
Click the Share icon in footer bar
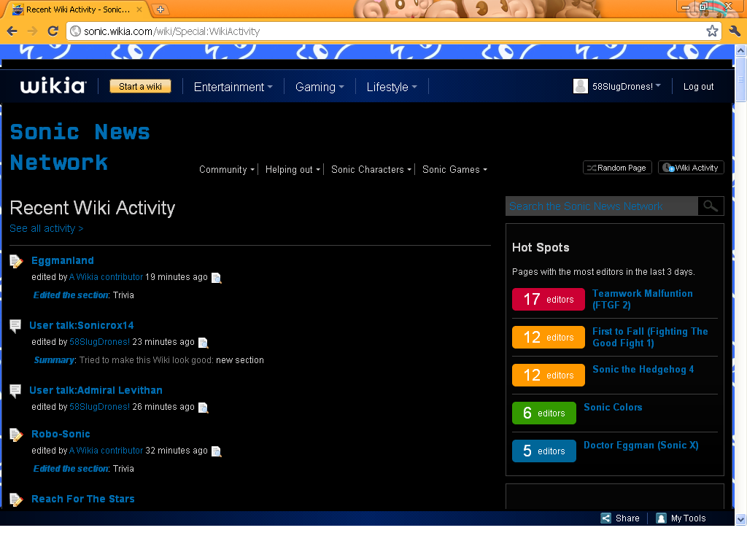[x=605, y=518]
